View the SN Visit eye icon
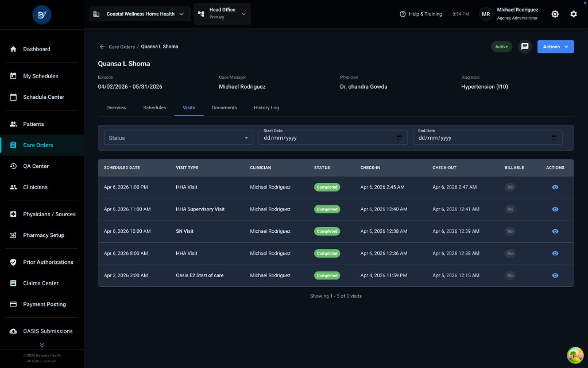Screen dimensions: 588x368 pos(555,231)
